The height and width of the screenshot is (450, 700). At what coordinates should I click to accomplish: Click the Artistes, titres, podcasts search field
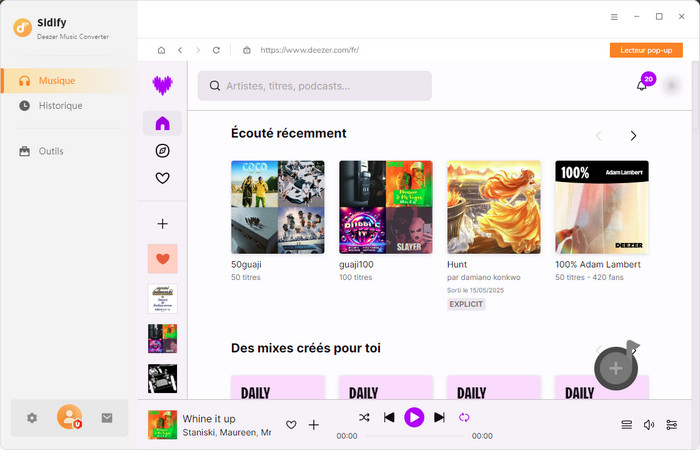[315, 86]
